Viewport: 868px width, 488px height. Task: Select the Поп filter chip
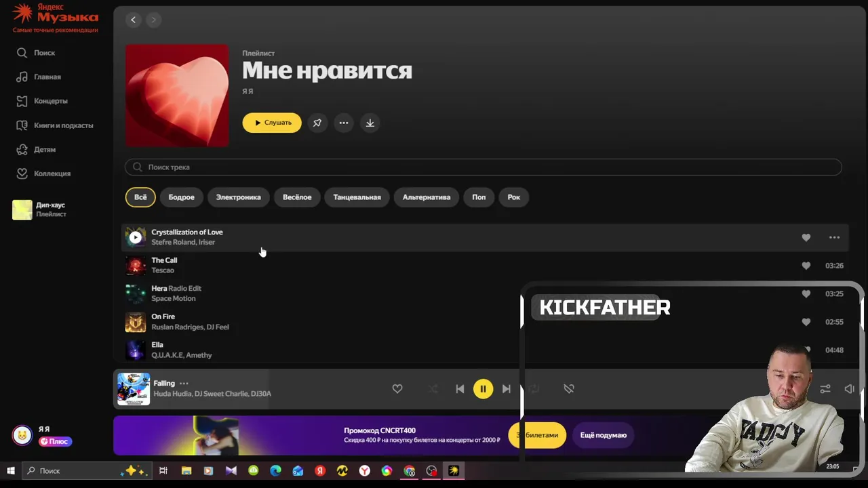click(479, 197)
